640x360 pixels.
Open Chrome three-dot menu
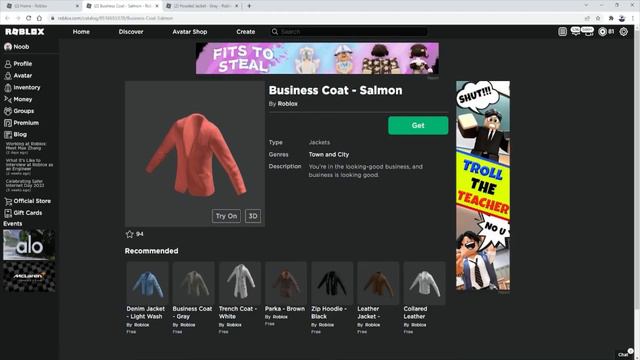click(x=633, y=18)
